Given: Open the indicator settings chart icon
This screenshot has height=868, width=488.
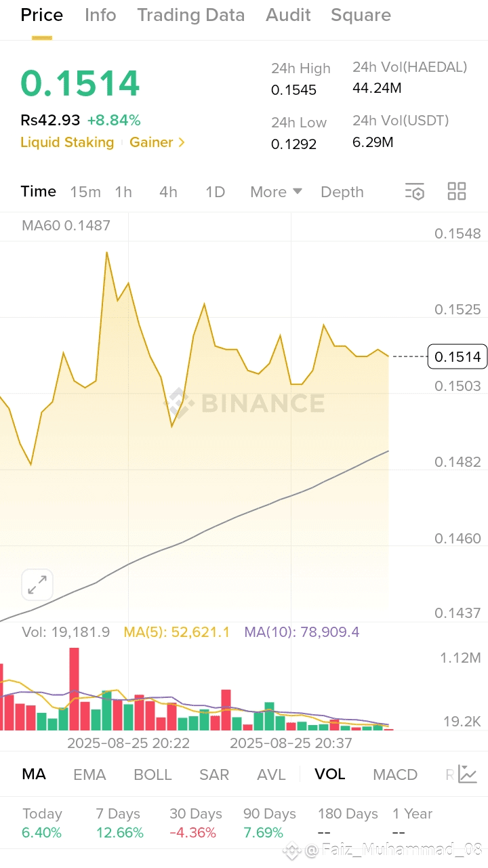Looking at the screenshot, I should (x=468, y=774).
